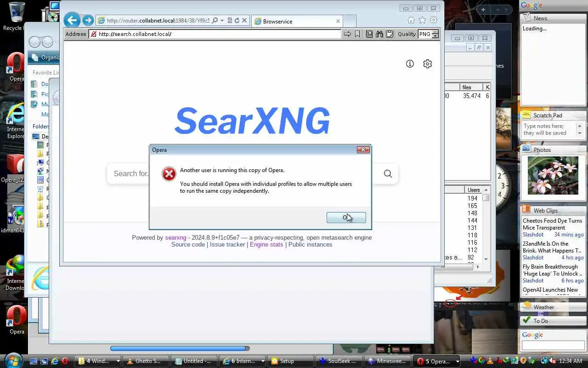Expand the address bar dropdown arrow

coord(222,21)
